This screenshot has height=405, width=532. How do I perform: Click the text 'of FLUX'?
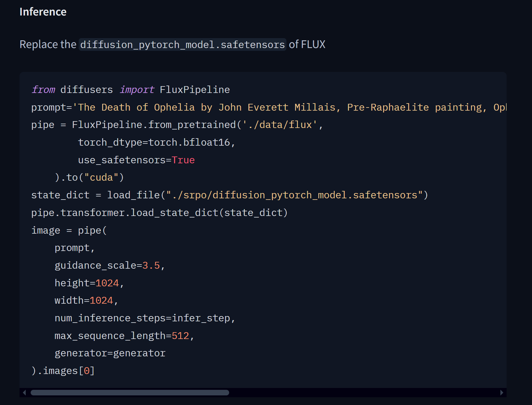[307, 44]
